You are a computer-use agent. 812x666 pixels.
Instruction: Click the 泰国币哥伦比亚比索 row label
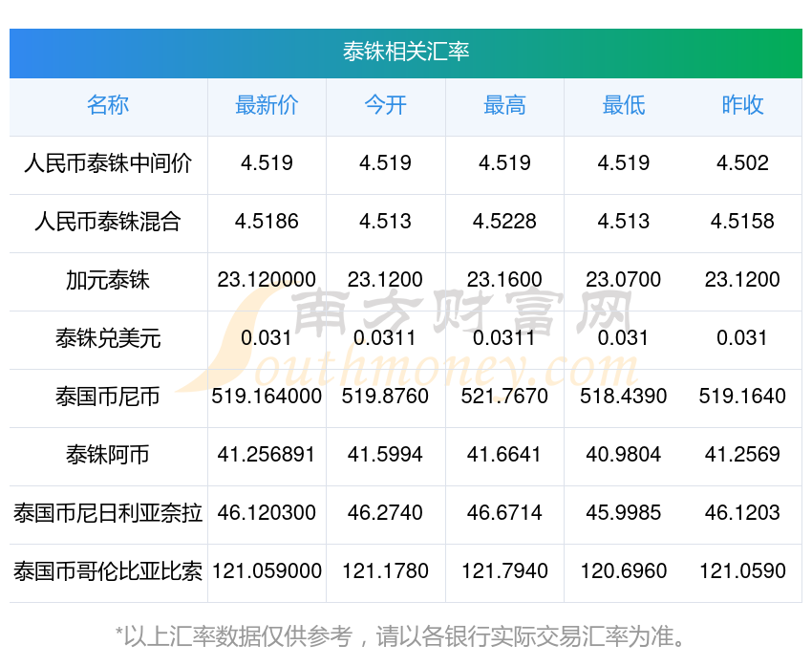108,571
